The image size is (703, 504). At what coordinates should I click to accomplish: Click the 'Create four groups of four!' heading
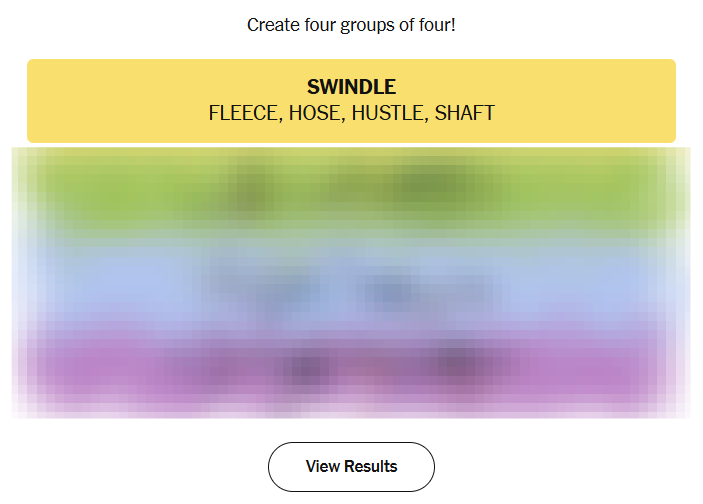(351, 24)
